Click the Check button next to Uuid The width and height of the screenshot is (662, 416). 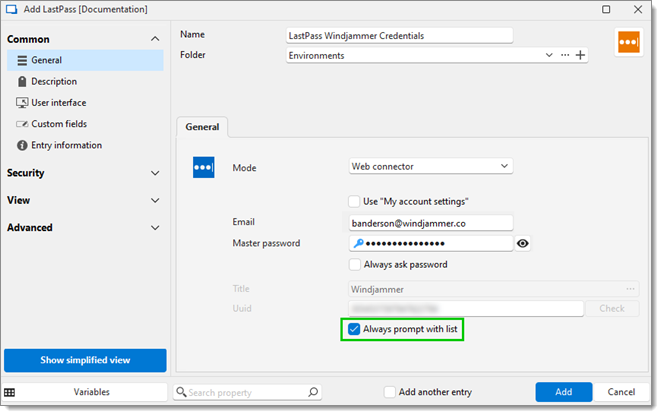[x=612, y=308]
